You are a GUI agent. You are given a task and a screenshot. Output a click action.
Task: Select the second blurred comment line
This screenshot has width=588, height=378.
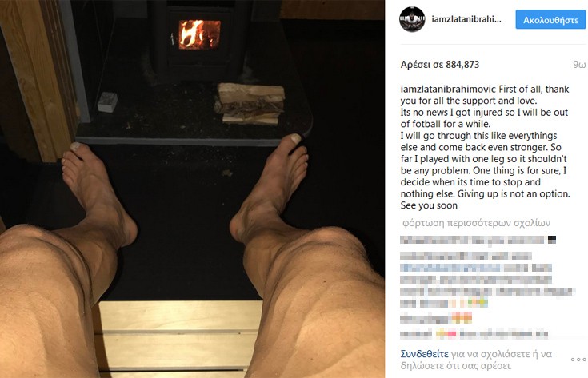466,257
